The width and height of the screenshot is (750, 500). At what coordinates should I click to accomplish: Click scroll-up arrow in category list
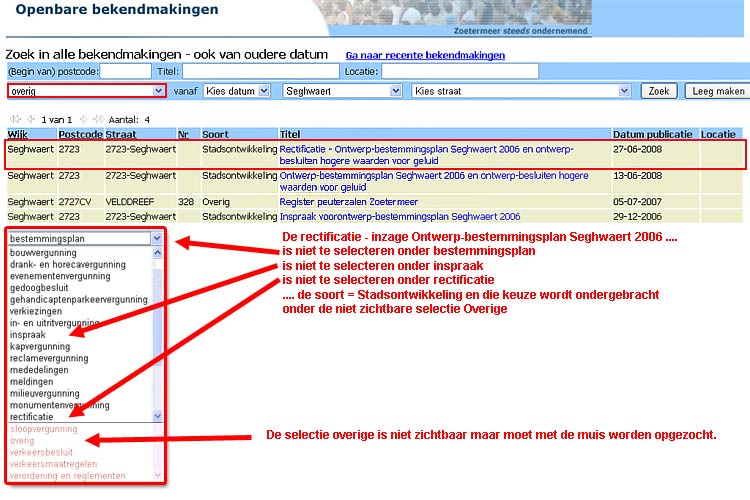pyautogui.click(x=157, y=253)
